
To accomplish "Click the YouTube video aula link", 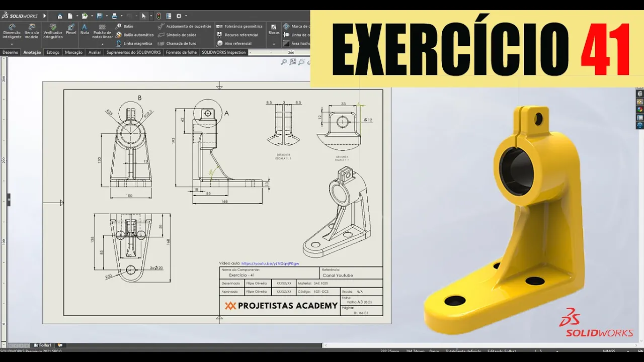I will tap(270, 263).
